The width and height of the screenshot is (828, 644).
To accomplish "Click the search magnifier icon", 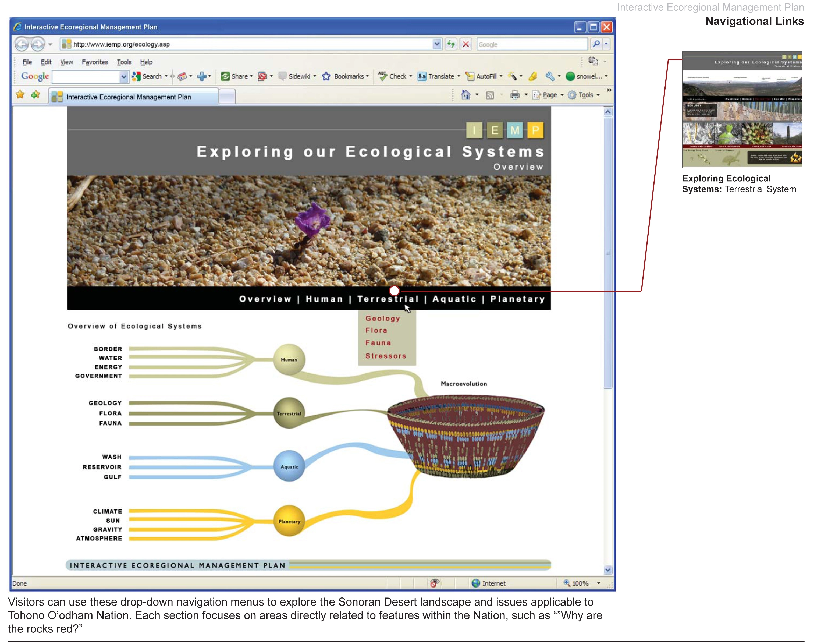I will tap(596, 44).
